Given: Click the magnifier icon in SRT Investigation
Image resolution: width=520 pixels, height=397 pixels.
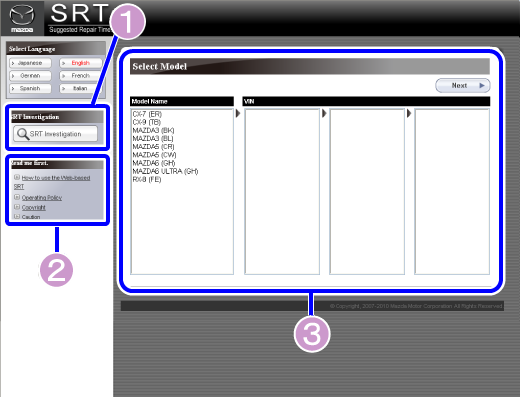Looking at the screenshot, I should 23,134.
